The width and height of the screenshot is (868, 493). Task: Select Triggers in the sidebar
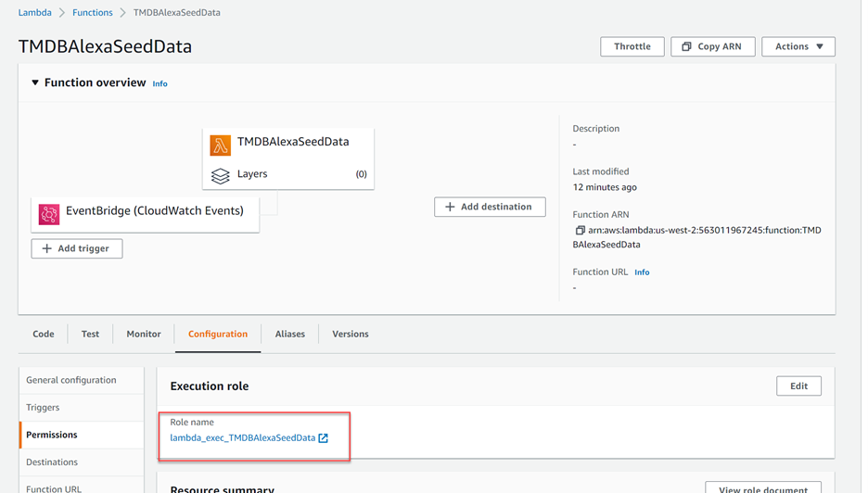[x=82, y=408]
